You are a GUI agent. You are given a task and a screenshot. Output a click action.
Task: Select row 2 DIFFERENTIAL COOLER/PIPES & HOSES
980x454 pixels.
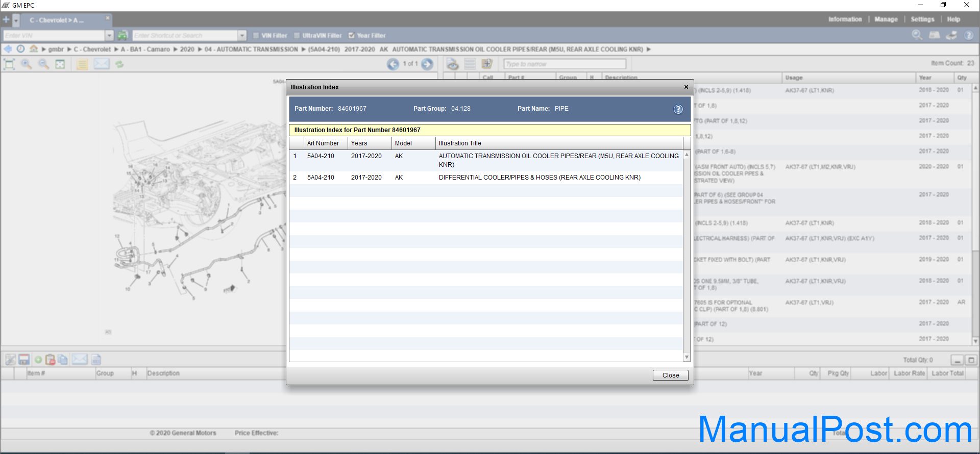coord(486,178)
